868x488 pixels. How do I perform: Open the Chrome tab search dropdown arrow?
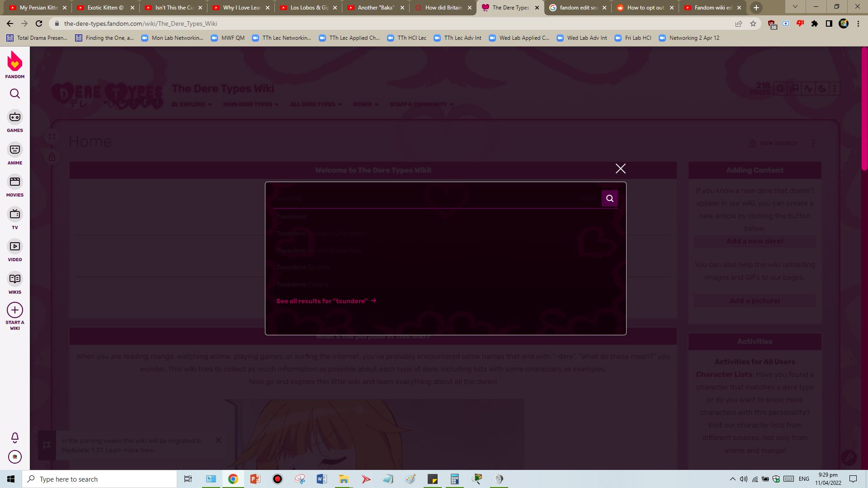795,7
